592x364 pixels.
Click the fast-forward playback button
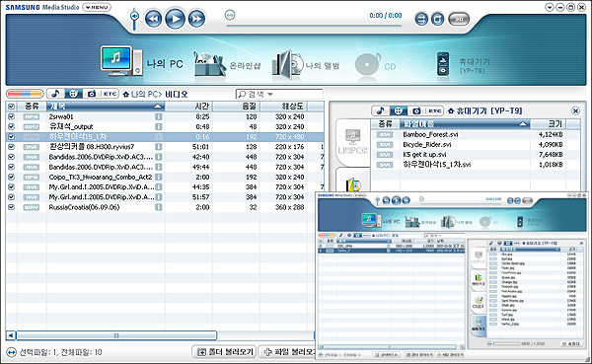click(196, 18)
